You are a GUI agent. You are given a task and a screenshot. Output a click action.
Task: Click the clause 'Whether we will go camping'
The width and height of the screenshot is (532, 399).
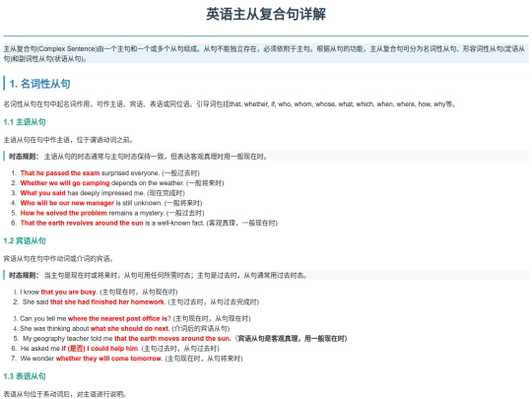pos(65,183)
